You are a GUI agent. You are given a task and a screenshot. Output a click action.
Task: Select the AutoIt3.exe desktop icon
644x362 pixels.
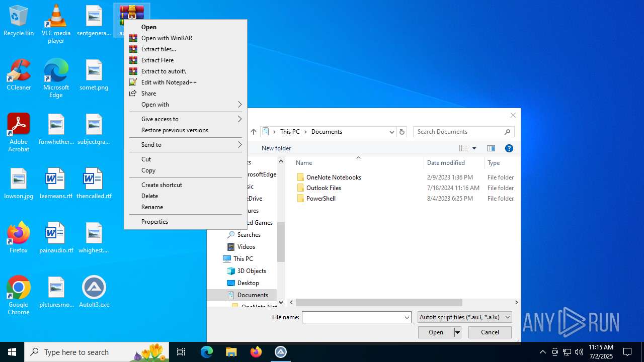(94, 293)
